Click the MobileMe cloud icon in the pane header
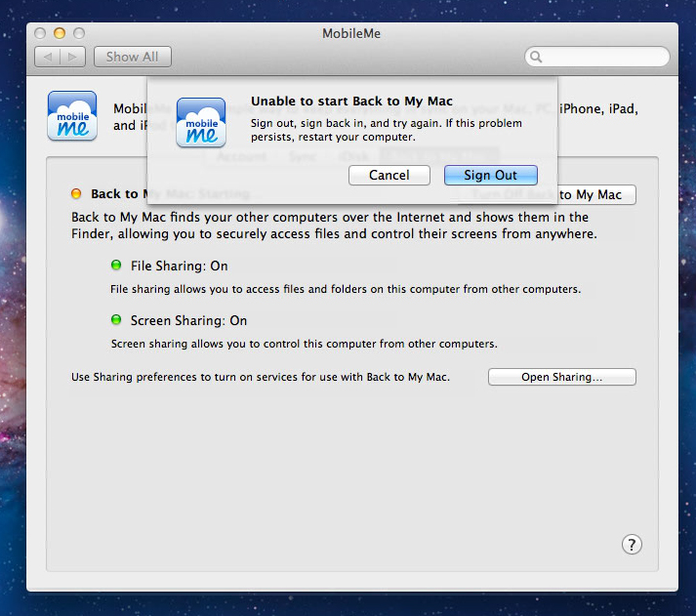This screenshot has width=696, height=616. [x=72, y=116]
